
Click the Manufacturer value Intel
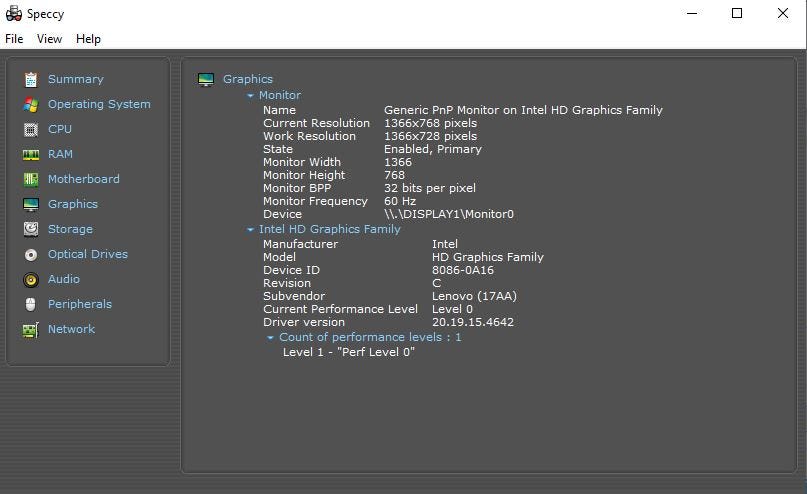(445, 244)
